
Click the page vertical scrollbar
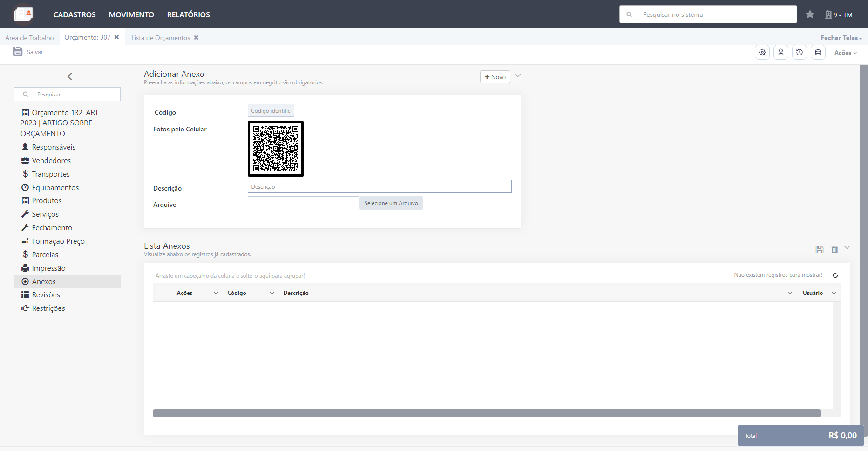pyautogui.click(x=863, y=251)
